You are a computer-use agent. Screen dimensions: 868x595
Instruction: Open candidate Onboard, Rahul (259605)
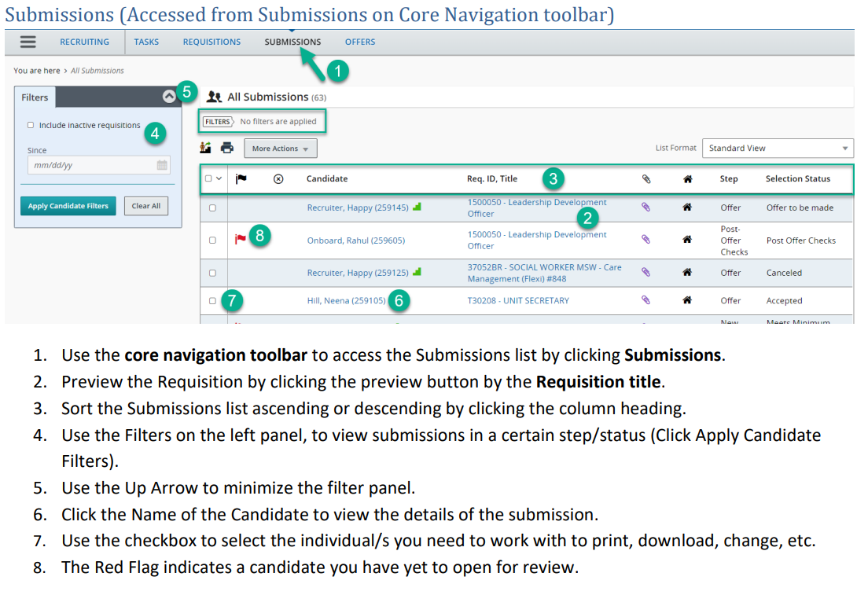click(356, 241)
